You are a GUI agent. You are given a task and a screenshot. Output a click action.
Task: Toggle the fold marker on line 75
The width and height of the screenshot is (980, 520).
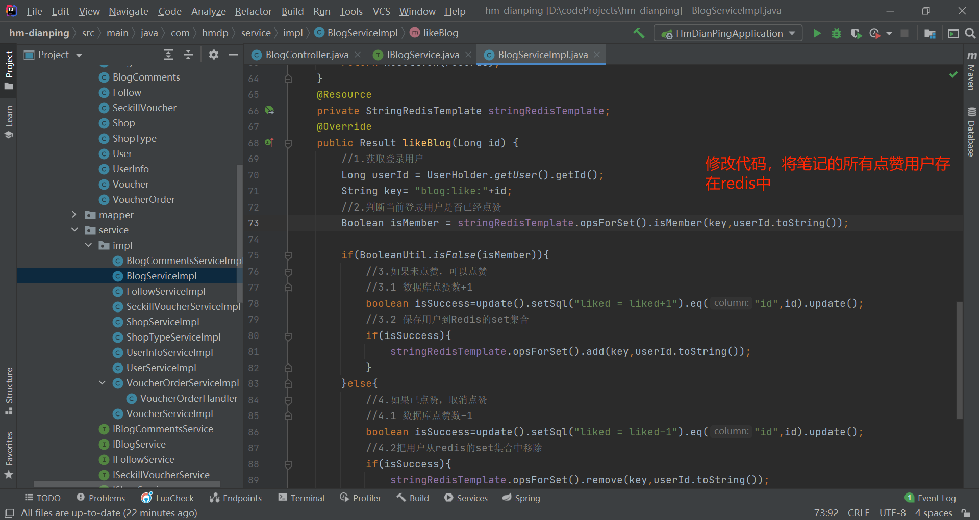click(288, 255)
